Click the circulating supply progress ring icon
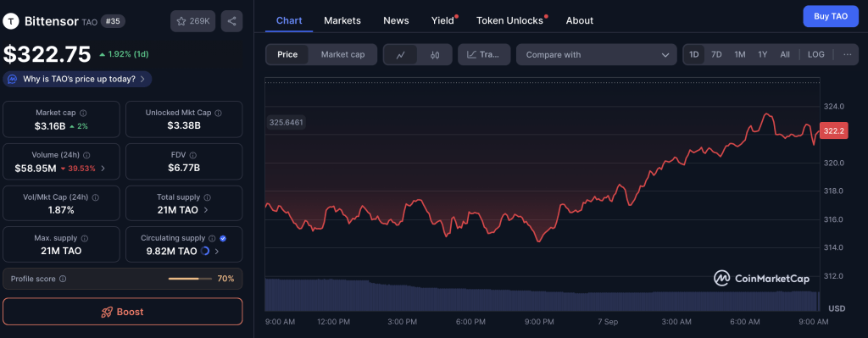868x338 pixels. coord(205,251)
